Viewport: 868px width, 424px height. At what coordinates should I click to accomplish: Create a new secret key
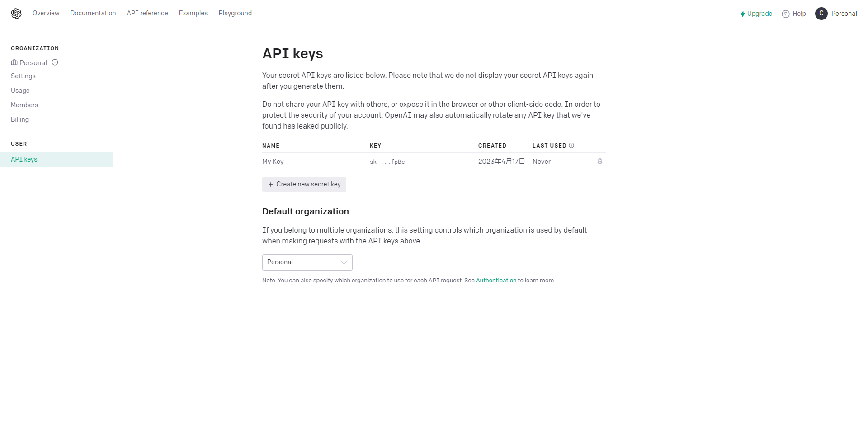point(304,185)
